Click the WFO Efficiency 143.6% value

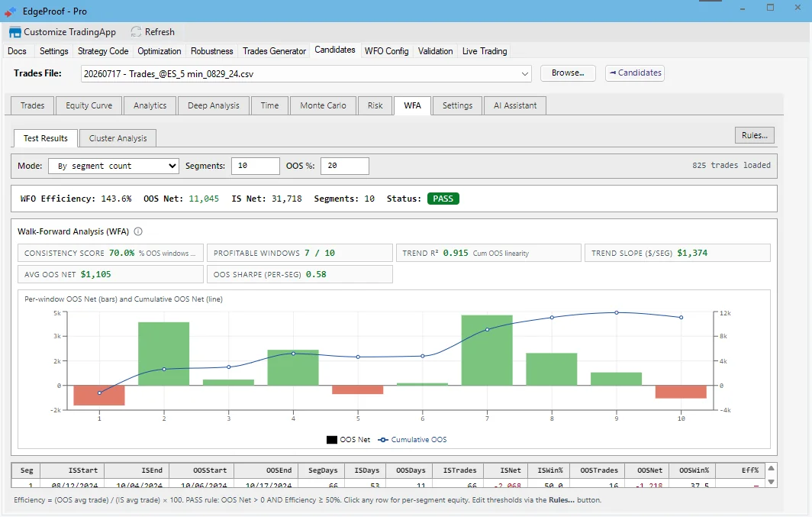point(116,199)
